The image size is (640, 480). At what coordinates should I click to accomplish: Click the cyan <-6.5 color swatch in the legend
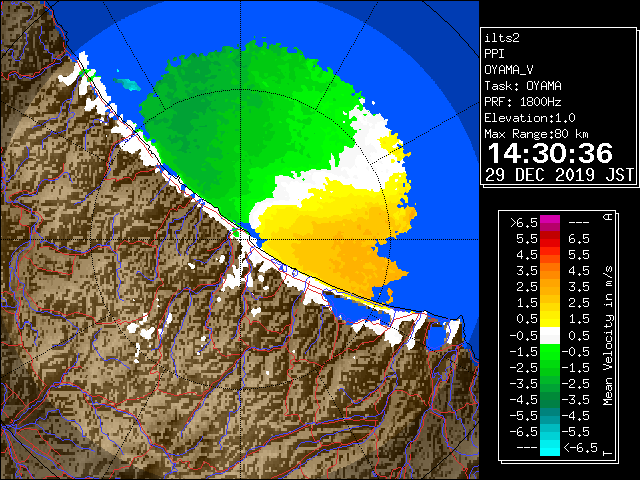(x=550, y=448)
